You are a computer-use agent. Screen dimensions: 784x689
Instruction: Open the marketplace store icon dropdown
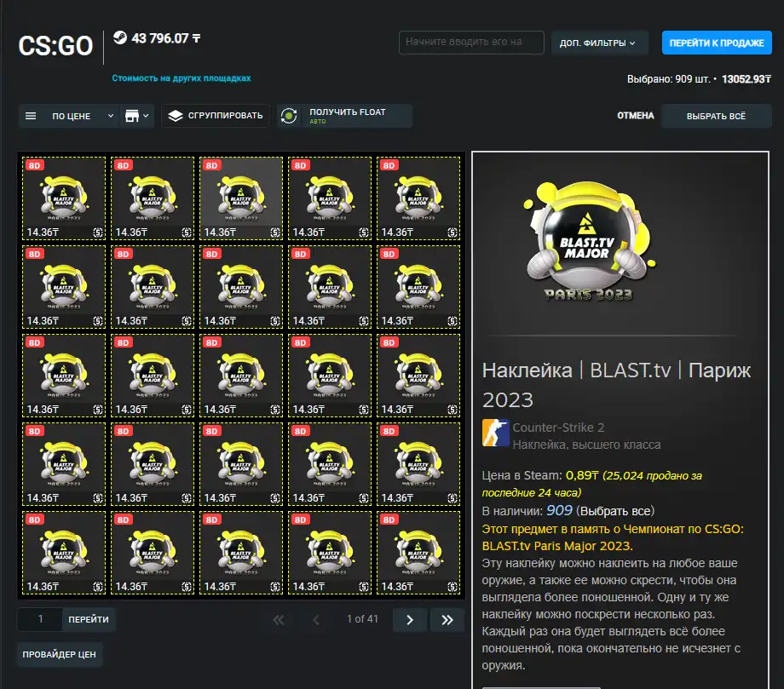coord(136,116)
